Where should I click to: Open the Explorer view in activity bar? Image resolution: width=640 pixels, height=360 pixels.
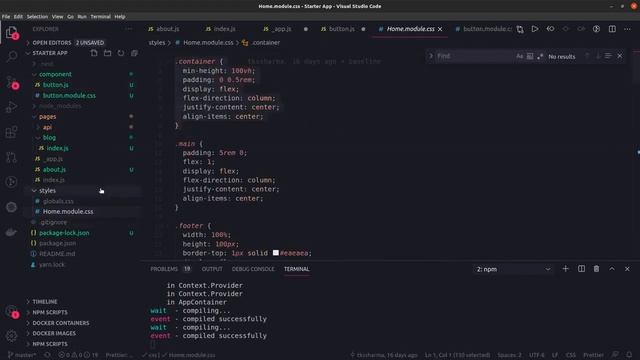click(x=11, y=32)
